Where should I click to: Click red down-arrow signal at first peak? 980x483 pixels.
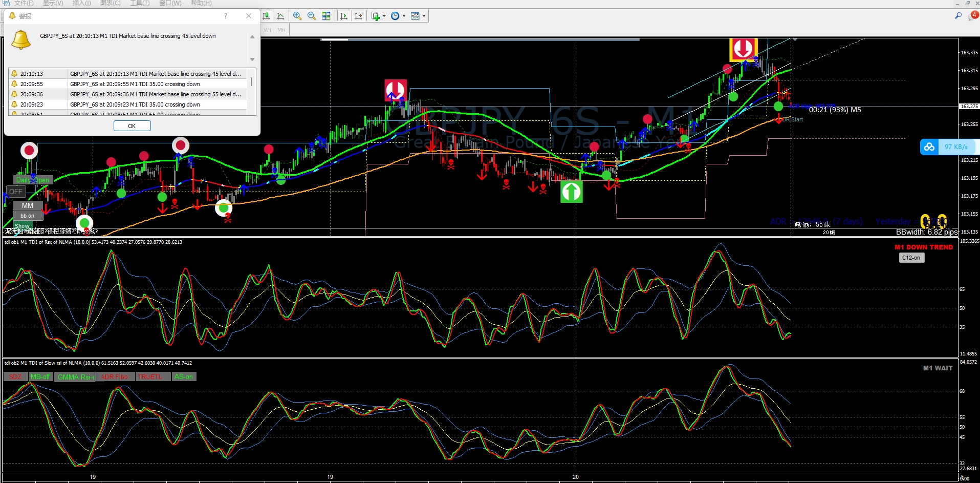(396, 90)
